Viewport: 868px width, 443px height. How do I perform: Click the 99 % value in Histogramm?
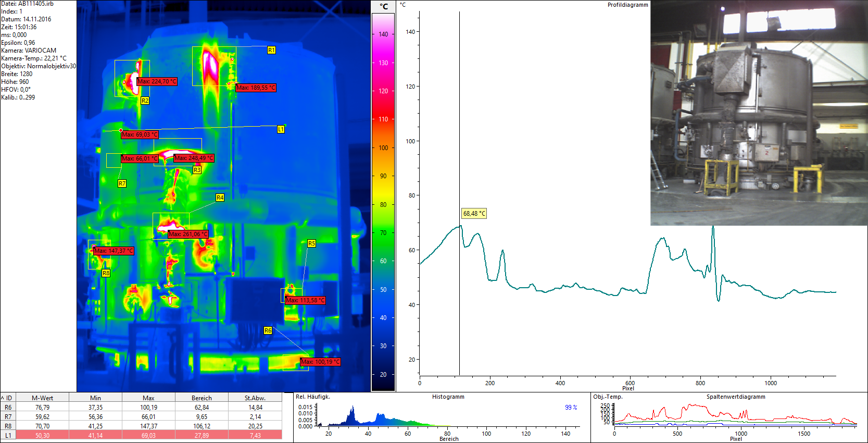571,407
